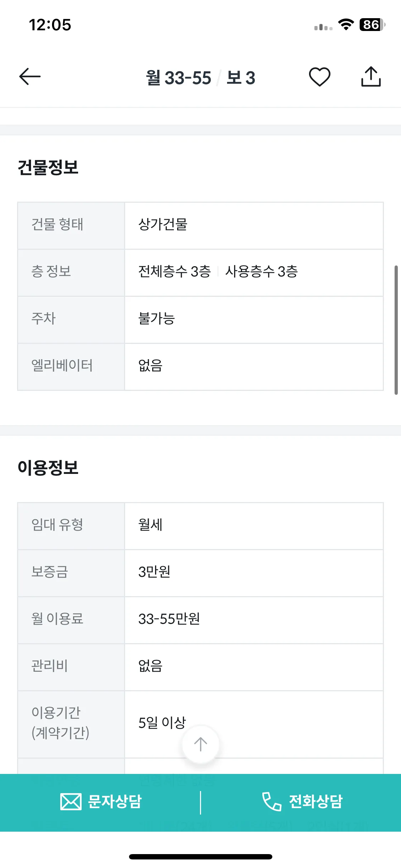Tap the 이용기간 5일 이상 value
Screen dimensions: 401x868
coord(162,723)
